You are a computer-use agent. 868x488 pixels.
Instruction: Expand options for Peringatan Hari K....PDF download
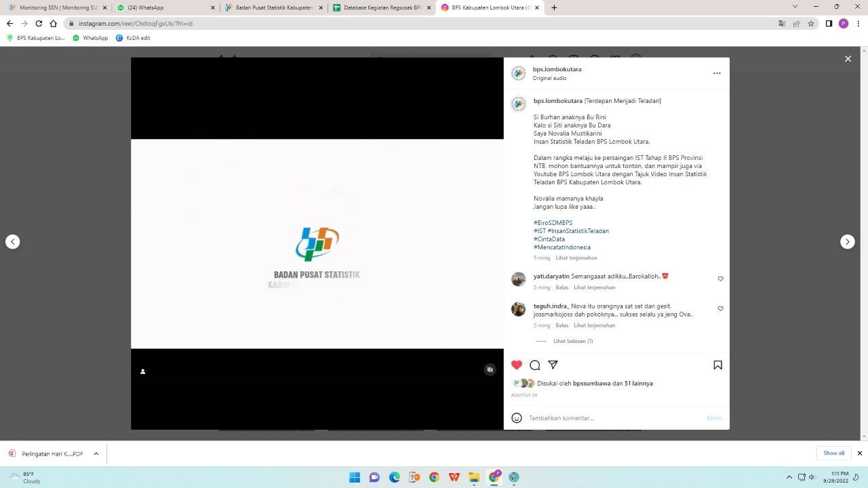(x=96, y=453)
